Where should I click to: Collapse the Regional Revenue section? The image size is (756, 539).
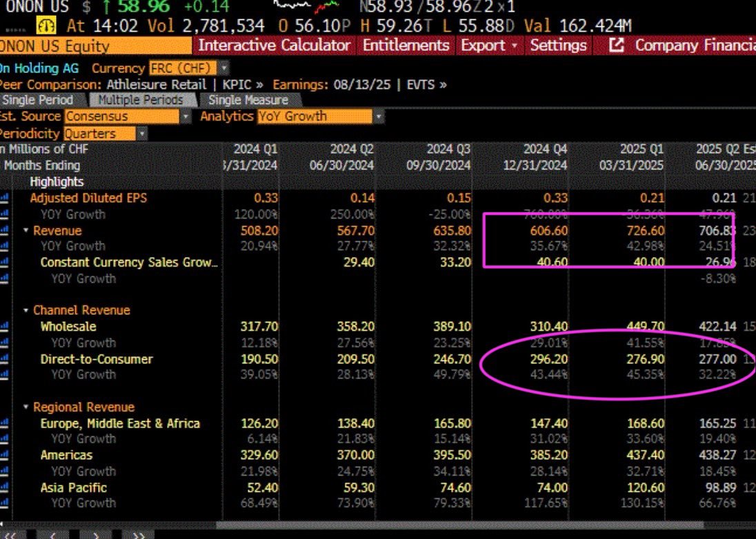(26, 407)
